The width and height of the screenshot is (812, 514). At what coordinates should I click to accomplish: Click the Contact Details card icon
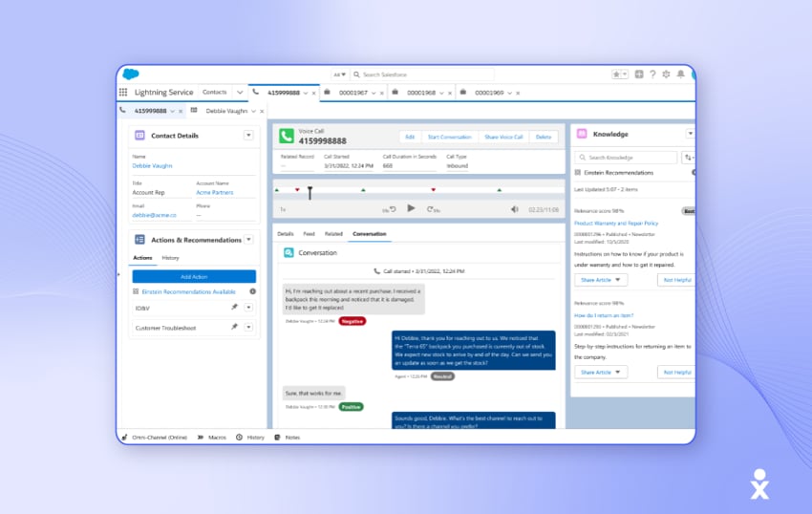pyautogui.click(x=139, y=136)
